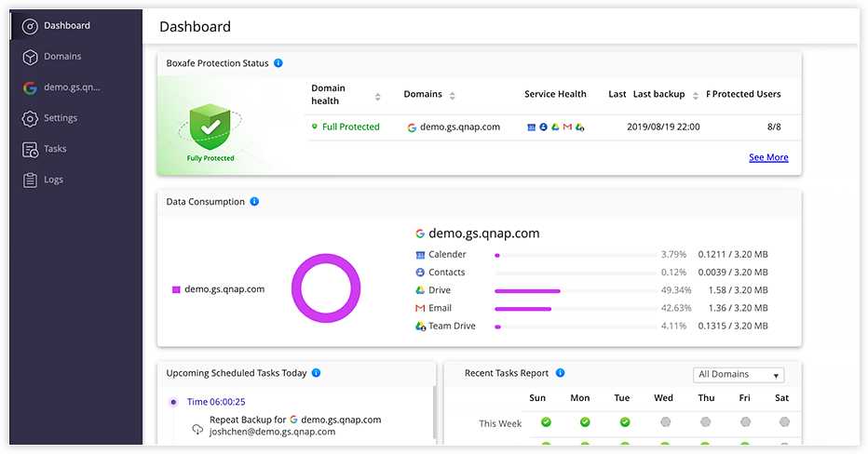
Task: Sort by Domain health column
Action: point(377,97)
